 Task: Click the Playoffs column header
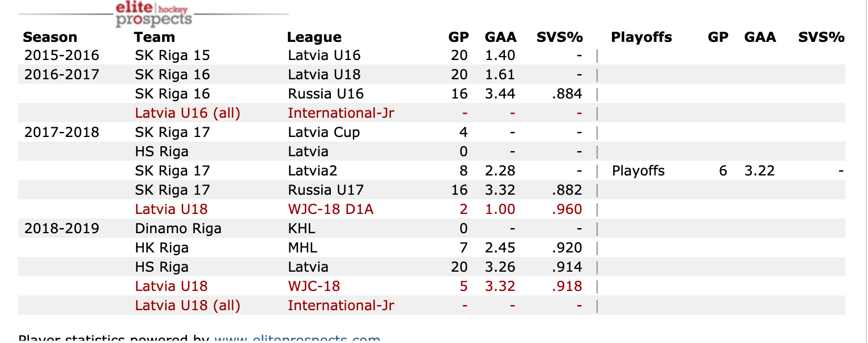click(x=641, y=37)
